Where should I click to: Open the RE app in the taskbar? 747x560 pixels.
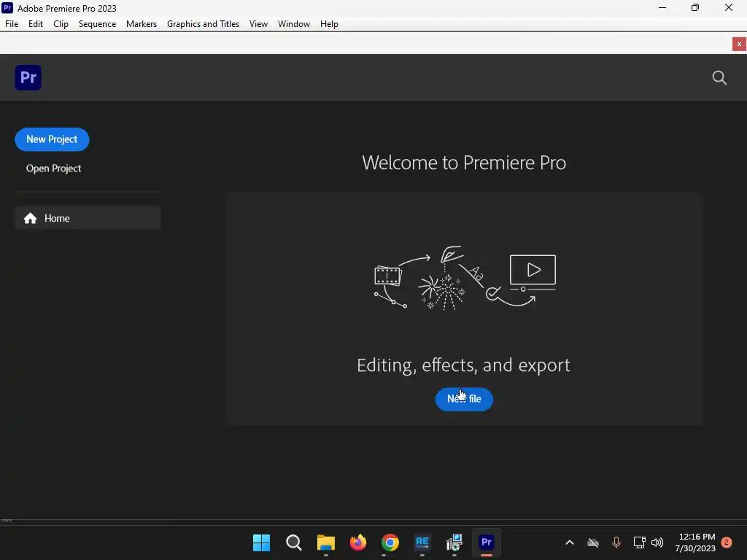[422, 542]
